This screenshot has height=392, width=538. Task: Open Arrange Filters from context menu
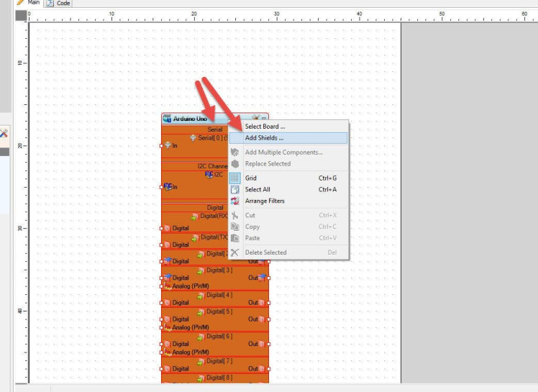(264, 201)
